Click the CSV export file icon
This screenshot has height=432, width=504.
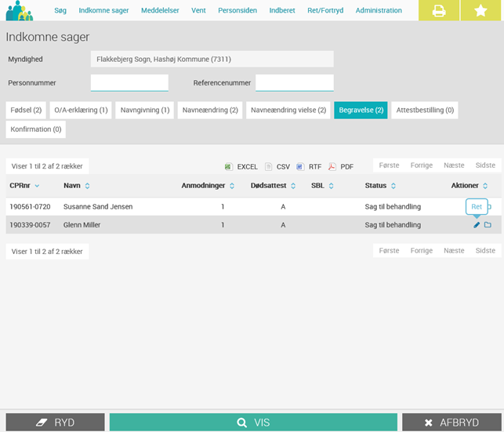(x=268, y=166)
